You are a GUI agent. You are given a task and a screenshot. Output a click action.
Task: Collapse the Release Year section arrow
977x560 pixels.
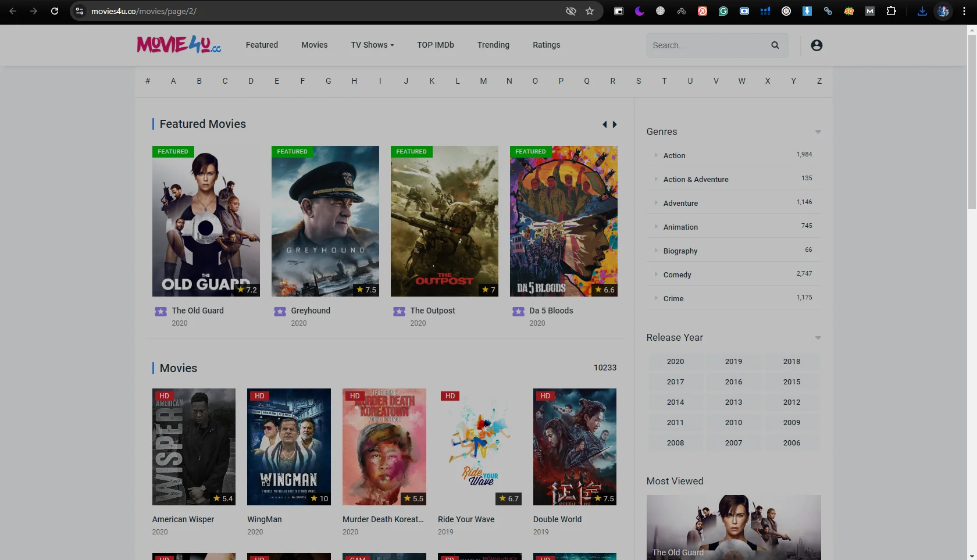click(x=818, y=338)
